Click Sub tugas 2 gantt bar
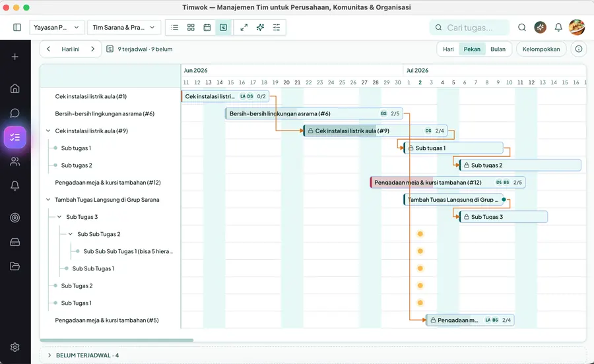 click(520, 166)
